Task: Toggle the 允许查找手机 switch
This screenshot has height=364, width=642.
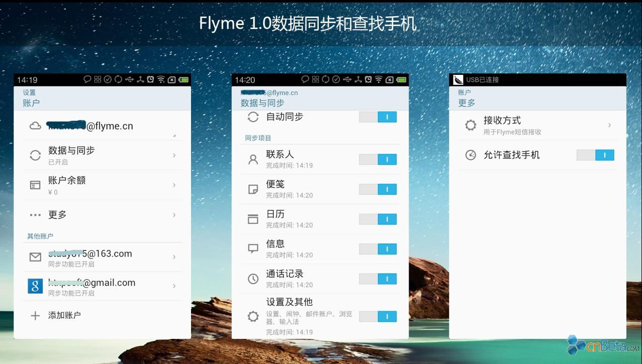Action: tap(595, 155)
